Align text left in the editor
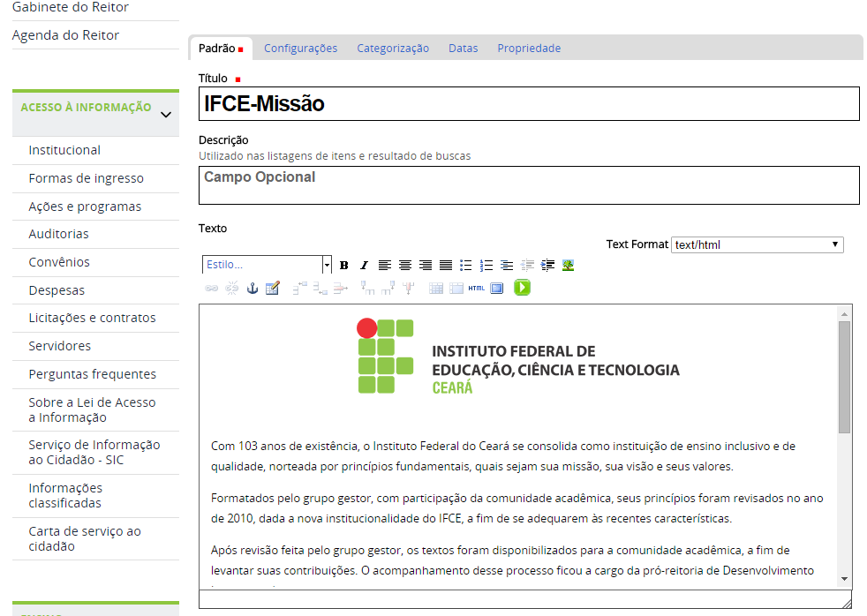 tap(384, 265)
